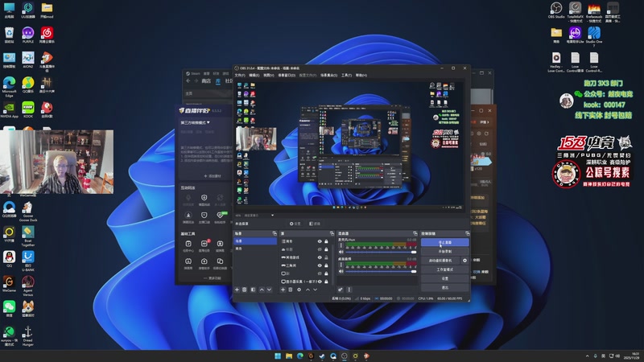Toggle lock on first source
This screenshot has width=644, height=362.
pyautogui.click(x=326, y=241)
